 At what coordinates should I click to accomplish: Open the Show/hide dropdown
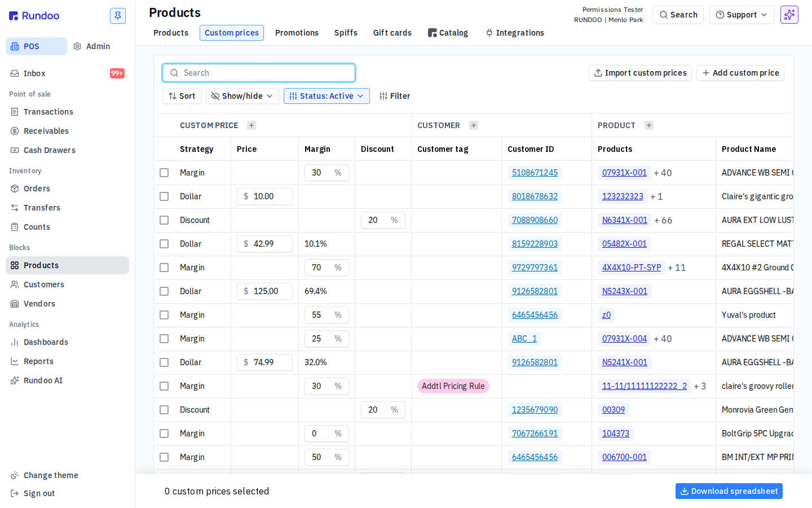point(242,96)
